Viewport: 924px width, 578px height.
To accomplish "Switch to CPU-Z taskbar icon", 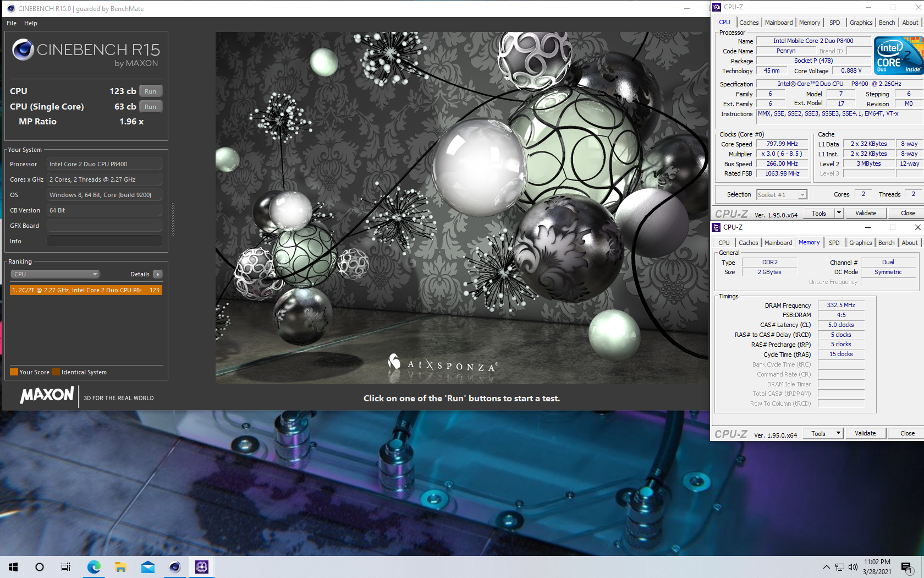I will pyautogui.click(x=202, y=567).
